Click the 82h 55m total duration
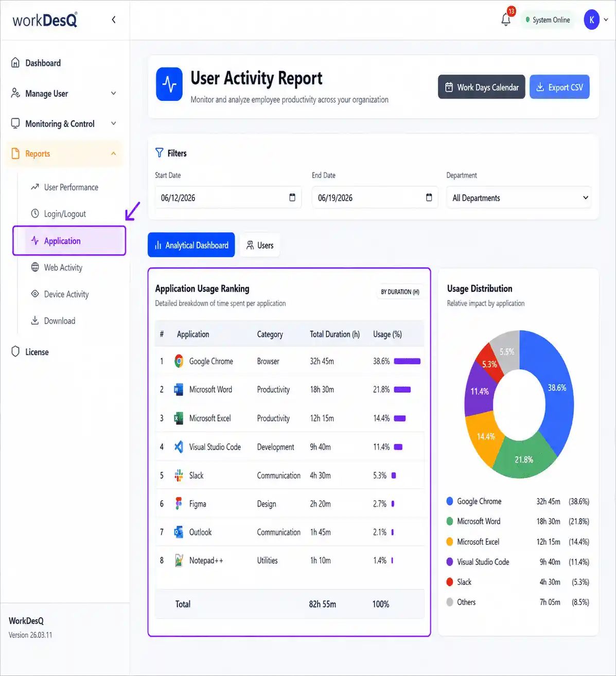The height and width of the screenshot is (676, 616). coord(322,604)
